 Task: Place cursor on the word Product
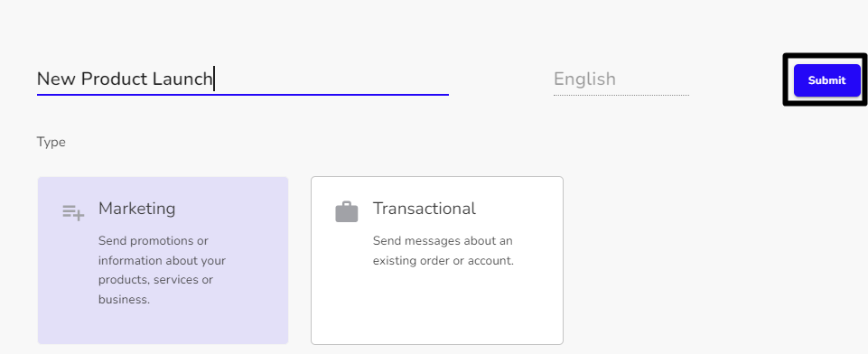[114, 79]
